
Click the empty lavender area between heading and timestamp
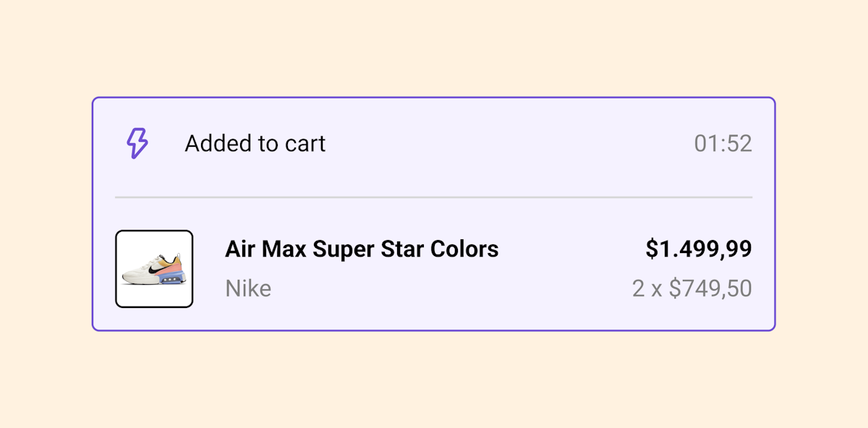506,144
